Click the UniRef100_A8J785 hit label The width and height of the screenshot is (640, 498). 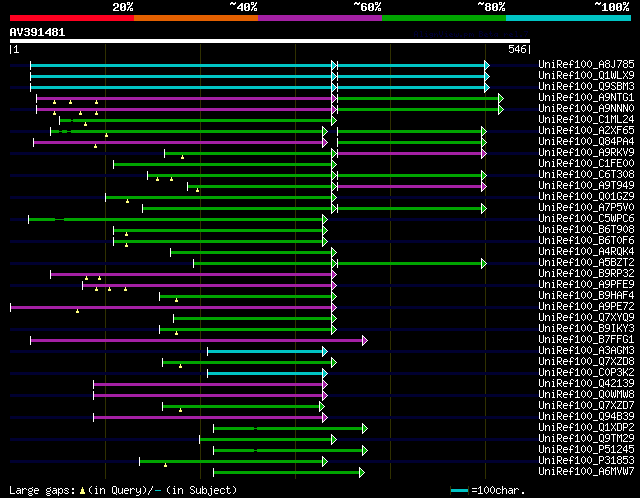click(586, 64)
